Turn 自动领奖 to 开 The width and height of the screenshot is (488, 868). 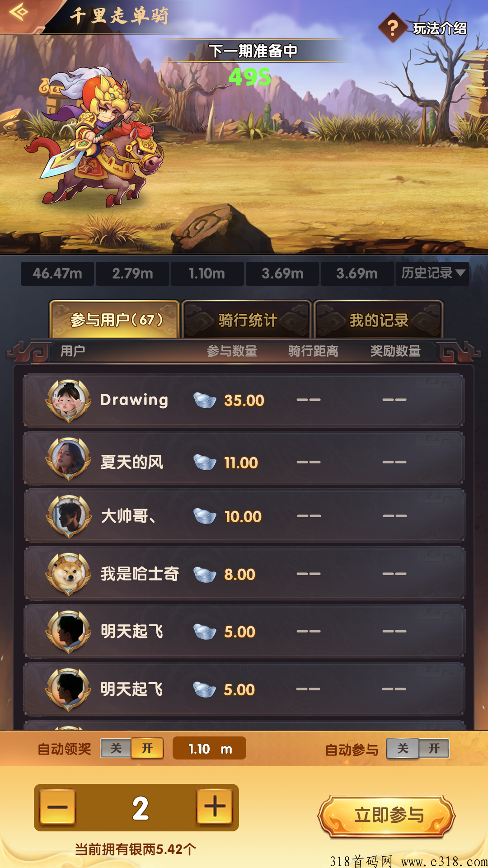point(147,748)
